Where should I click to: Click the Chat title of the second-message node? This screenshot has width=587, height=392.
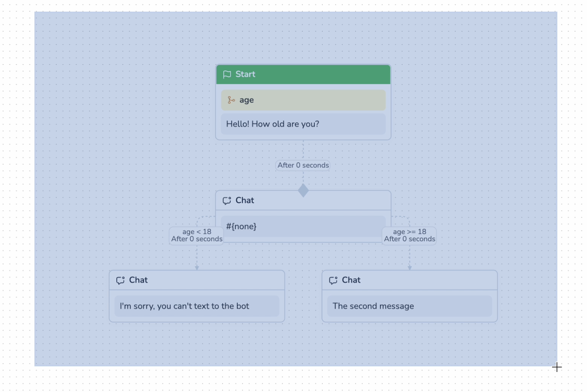[x=351, y=280]
